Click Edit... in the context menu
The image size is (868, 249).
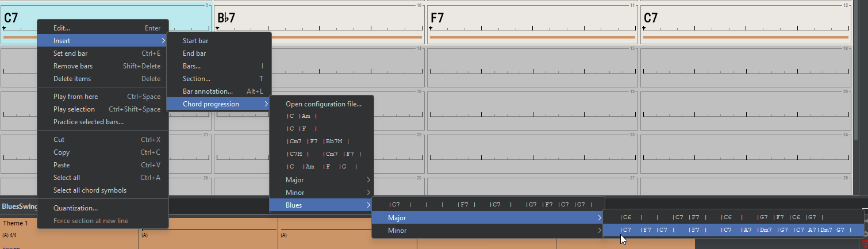coord(62,28)
